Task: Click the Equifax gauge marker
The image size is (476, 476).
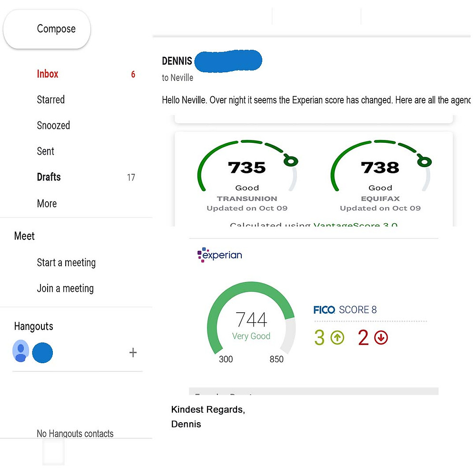Action: (425, 161)
